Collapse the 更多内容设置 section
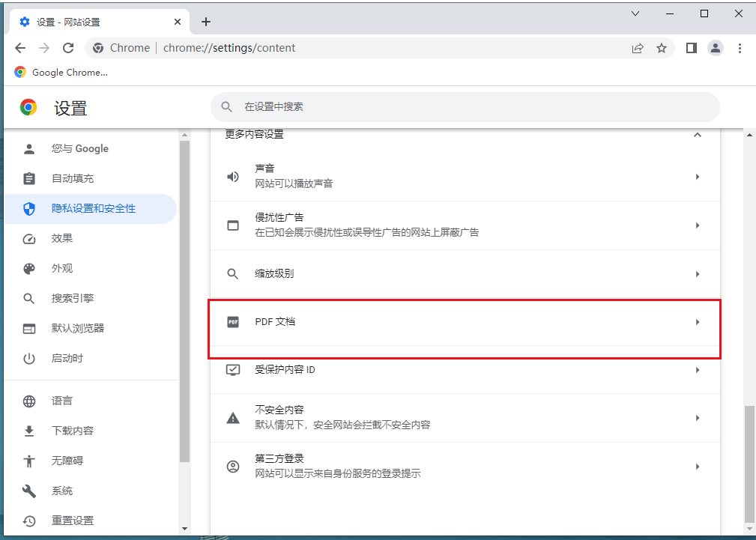The height and width of the screenshot is (540, 756). [697, 135]
